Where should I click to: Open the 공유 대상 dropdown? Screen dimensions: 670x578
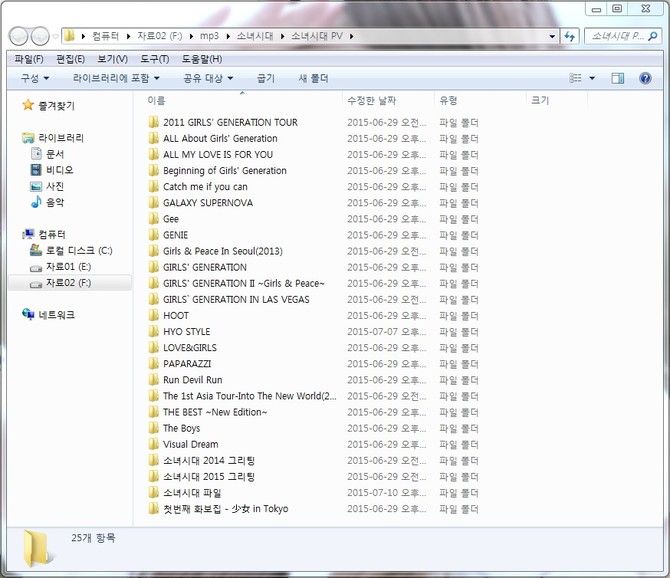208,78
